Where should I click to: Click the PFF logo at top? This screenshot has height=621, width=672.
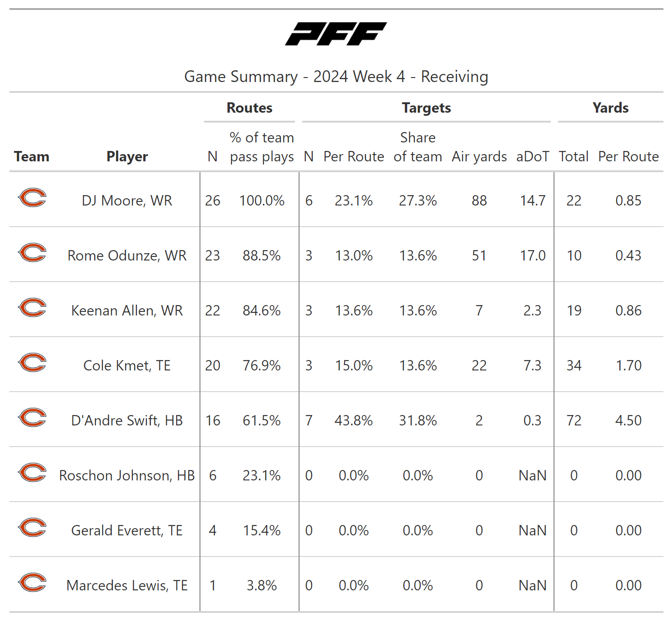tap(336, 34)
